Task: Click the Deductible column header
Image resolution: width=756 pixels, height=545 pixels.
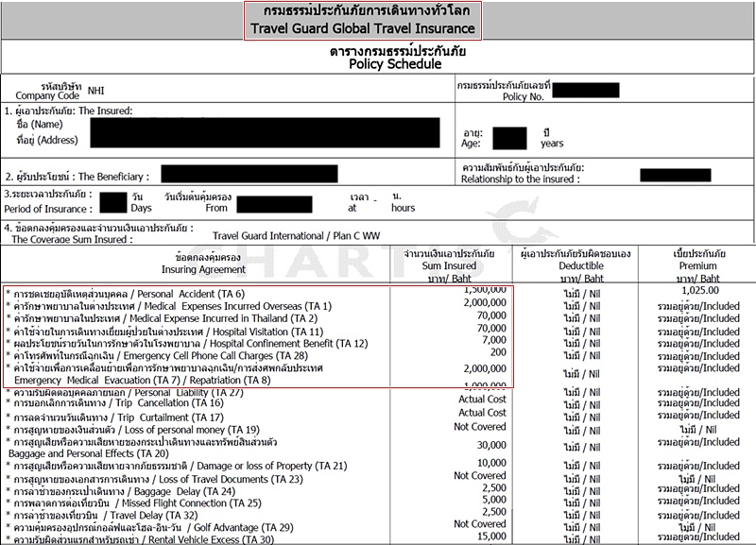Action: pos(581,265)
